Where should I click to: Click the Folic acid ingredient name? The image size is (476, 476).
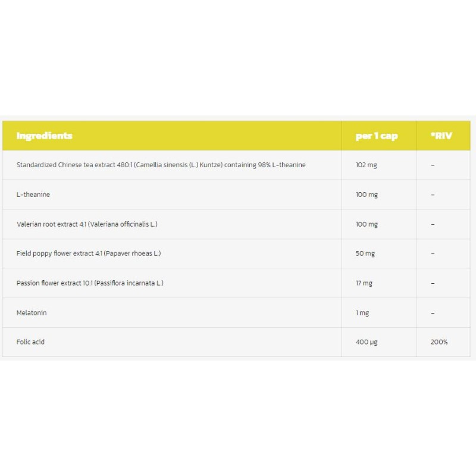30,342
